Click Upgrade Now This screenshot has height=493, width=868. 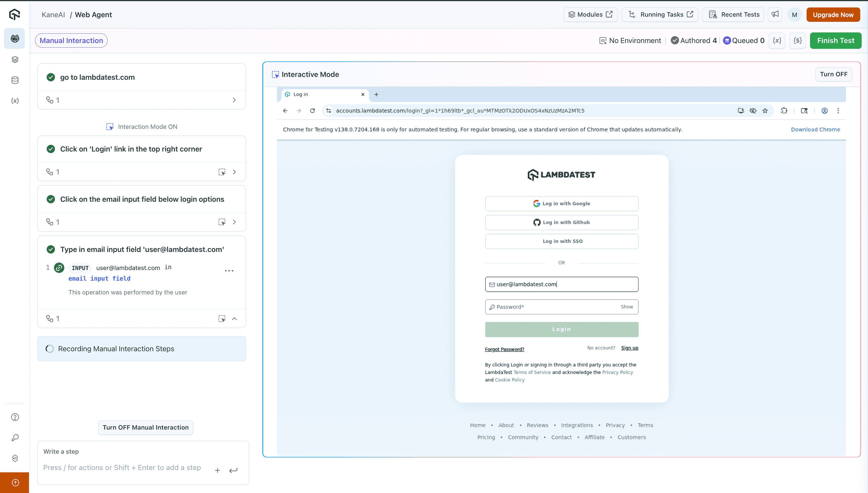click(833, 15)
